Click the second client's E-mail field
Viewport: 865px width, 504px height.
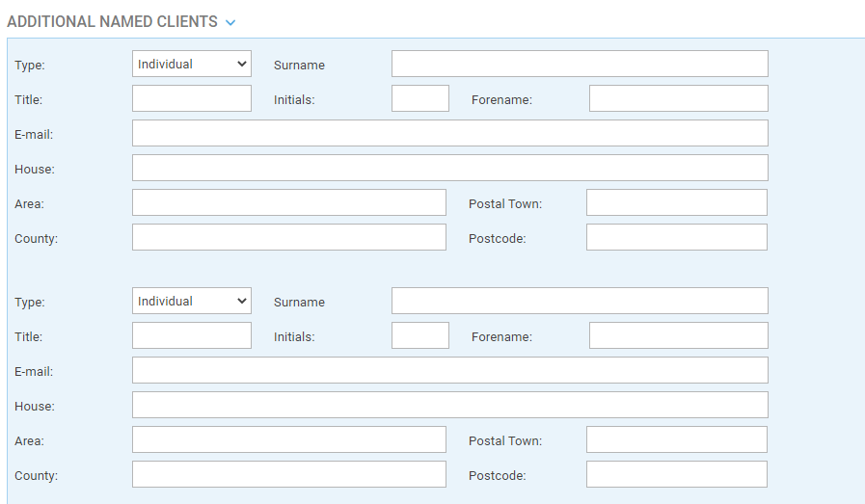(x=450, y=371)
